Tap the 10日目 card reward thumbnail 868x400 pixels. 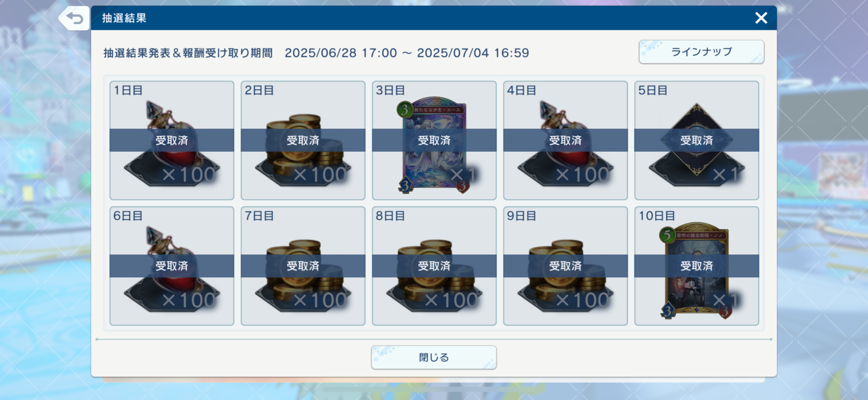tap(697, 270)
